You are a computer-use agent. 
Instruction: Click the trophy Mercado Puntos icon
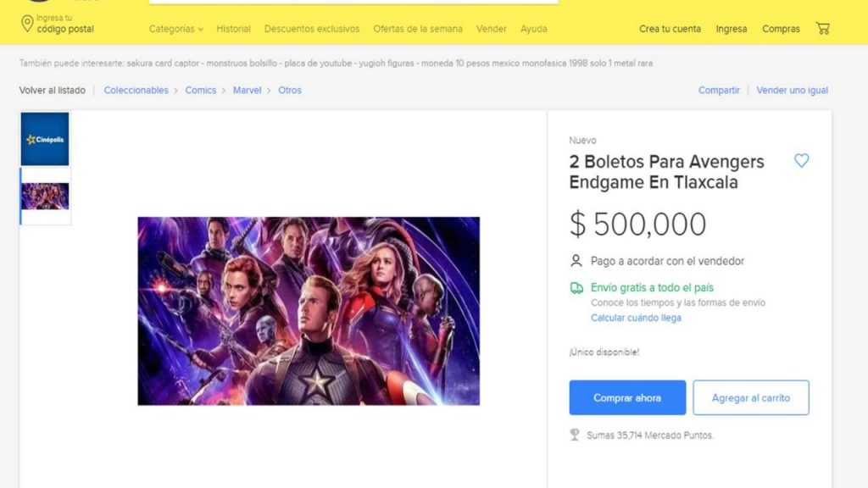click(576, 435)
